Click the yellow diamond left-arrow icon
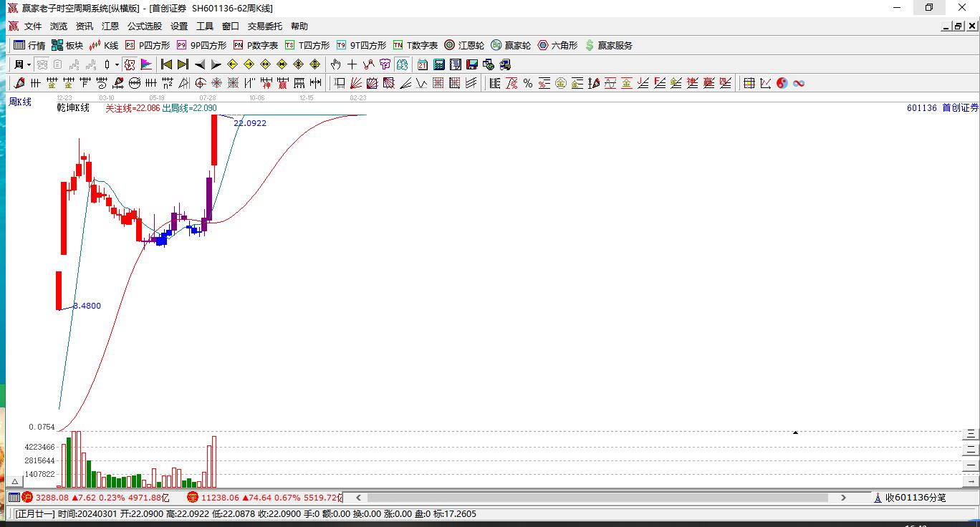 tap(232, 64)
